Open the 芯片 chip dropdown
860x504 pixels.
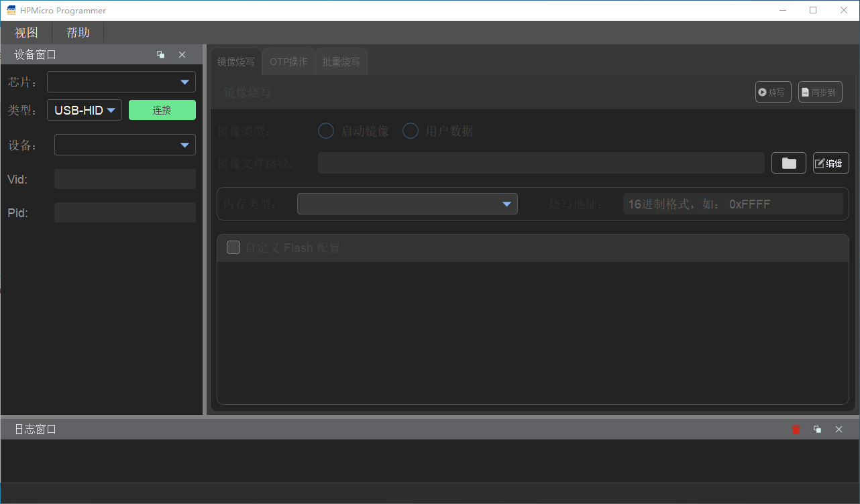(121, 82)
